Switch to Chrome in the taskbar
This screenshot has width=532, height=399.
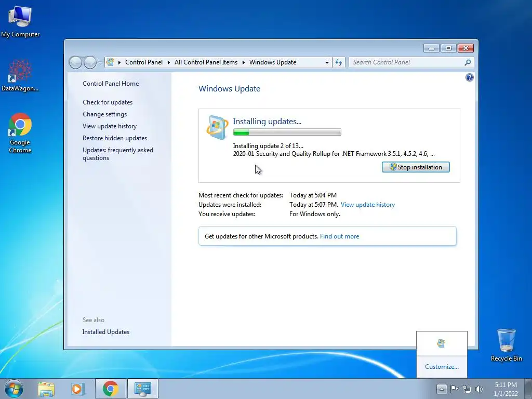pos(110,389)
